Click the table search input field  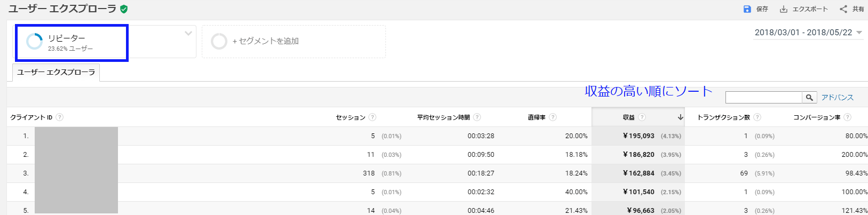764,97
